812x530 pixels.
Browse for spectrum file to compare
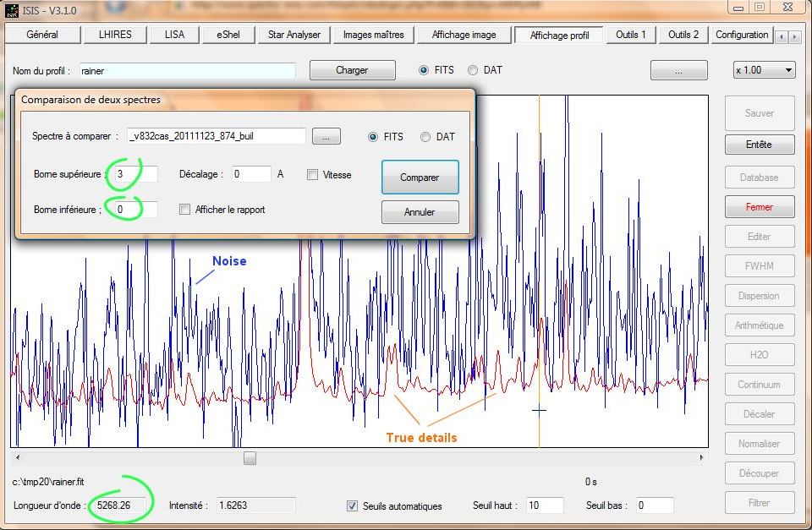point(326,136)
